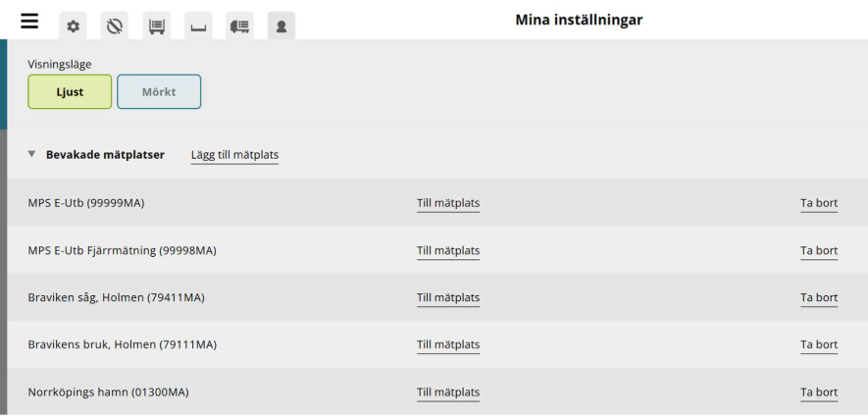Click Ta bort for Bravikens bruk, Holmen
Image resolution: width=868 pixels, height=416 pixels.
[x=819, y=344]
